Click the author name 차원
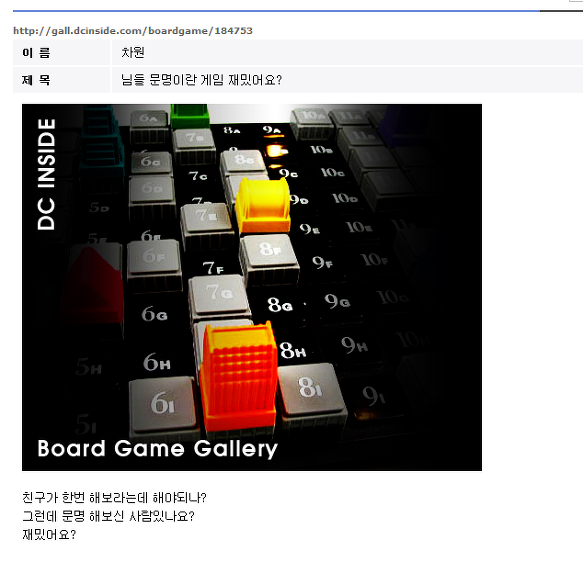 [133, 52]
